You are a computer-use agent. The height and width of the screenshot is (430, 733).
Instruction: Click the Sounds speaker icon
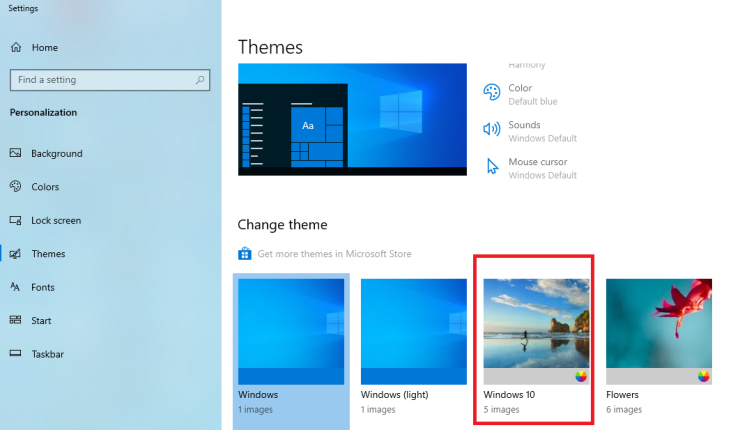coord(492,129)
